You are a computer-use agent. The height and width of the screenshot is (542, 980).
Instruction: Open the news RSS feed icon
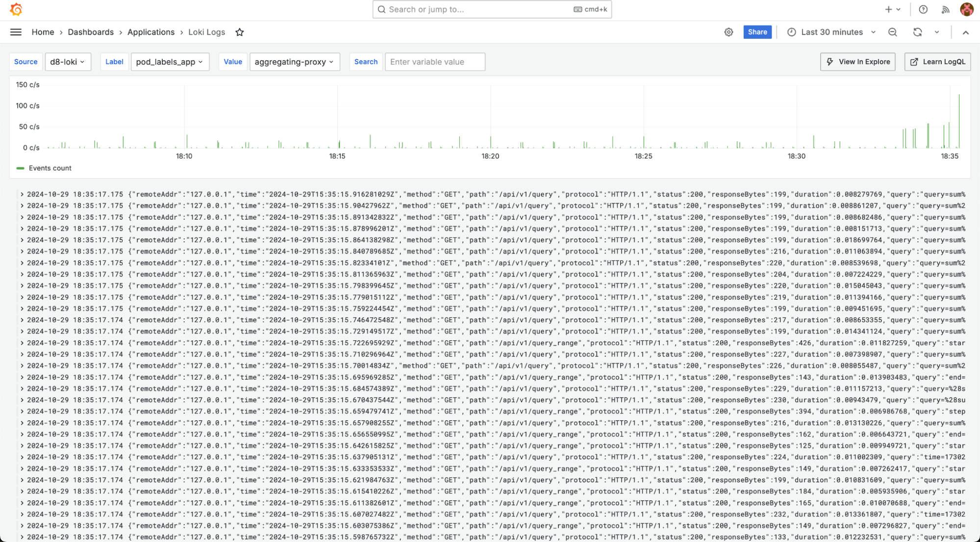tap(945, 9)
